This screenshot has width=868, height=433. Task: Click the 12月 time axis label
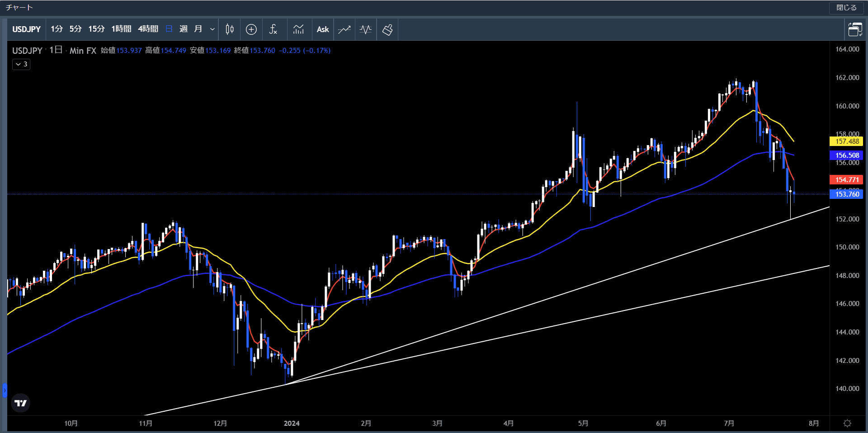click(220, 424)
